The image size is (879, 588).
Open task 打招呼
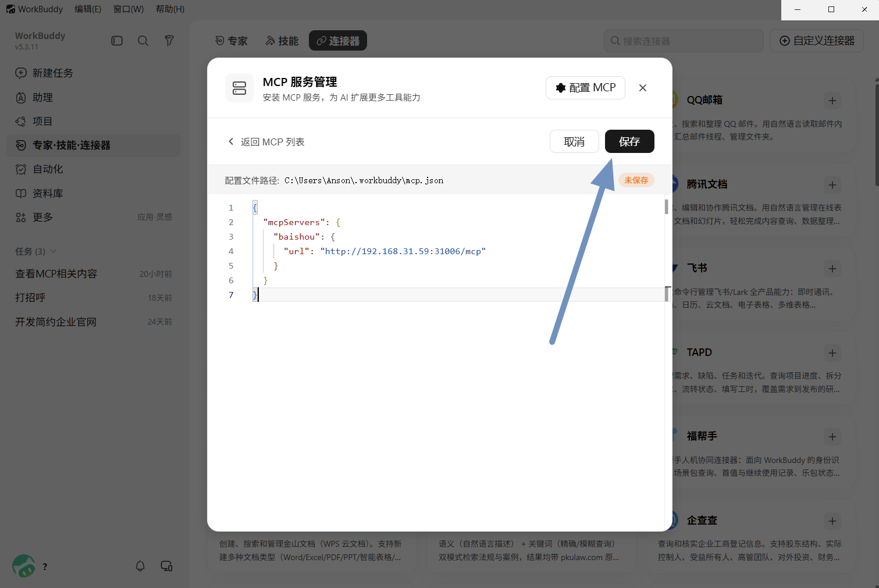(94, 298)
